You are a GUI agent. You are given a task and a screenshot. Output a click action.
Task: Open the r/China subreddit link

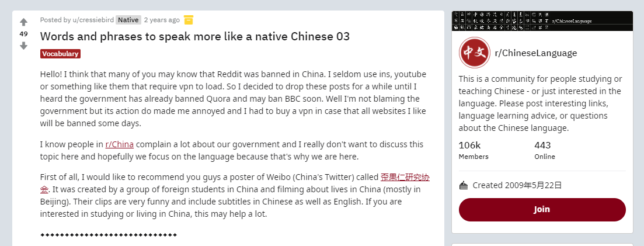point(120,144)
